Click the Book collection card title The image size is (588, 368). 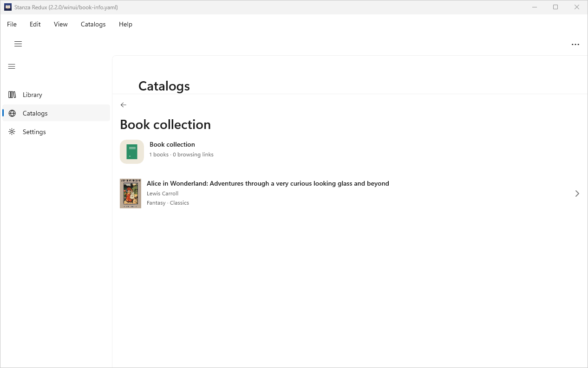tap(172, 144)
